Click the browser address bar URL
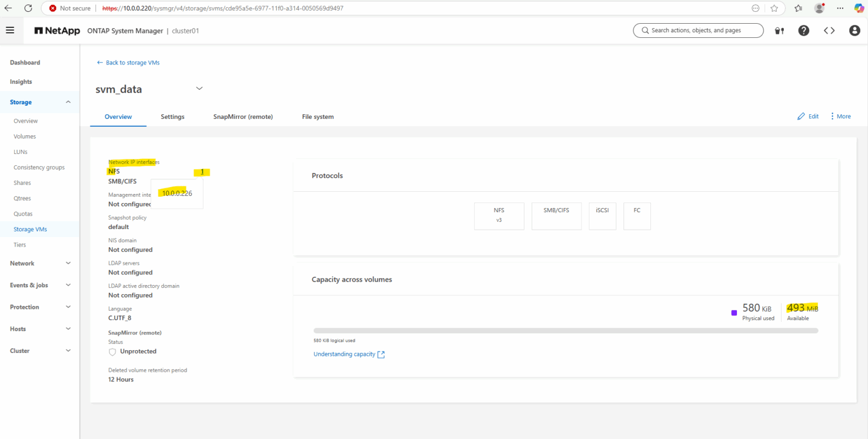This screenshot has height=439, width=868. click(223, 8)
